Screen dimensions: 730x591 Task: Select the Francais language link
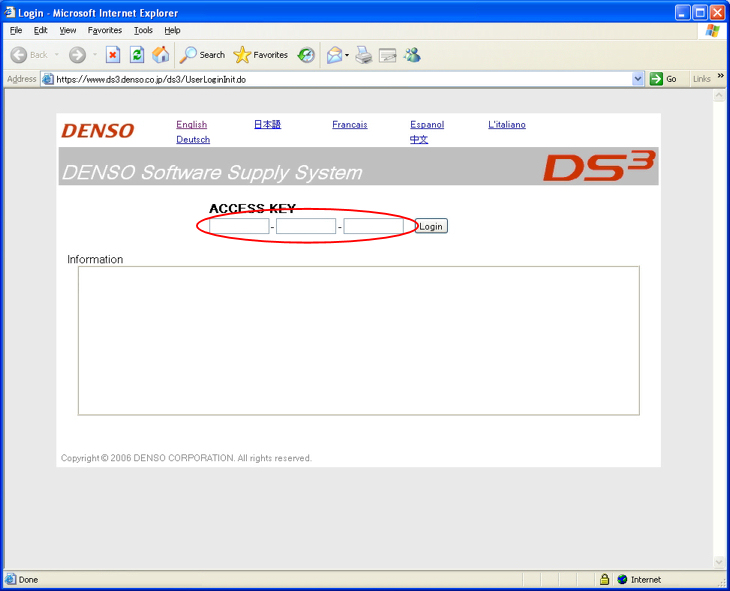(350, 124)
